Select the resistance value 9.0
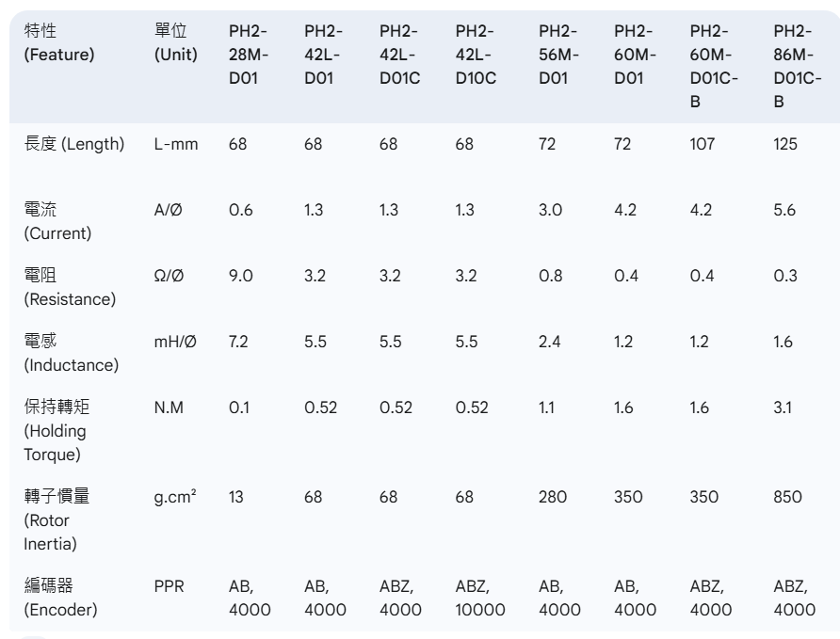The width and height of the screenshot is (840, 639). pyautogui.click(x=240, y=276)
